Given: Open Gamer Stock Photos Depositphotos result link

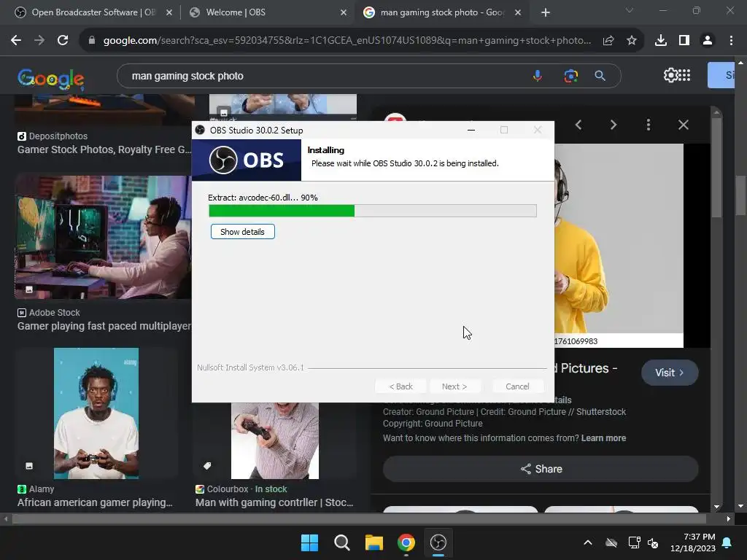Looking at the screenshot, I should [104, 149].
